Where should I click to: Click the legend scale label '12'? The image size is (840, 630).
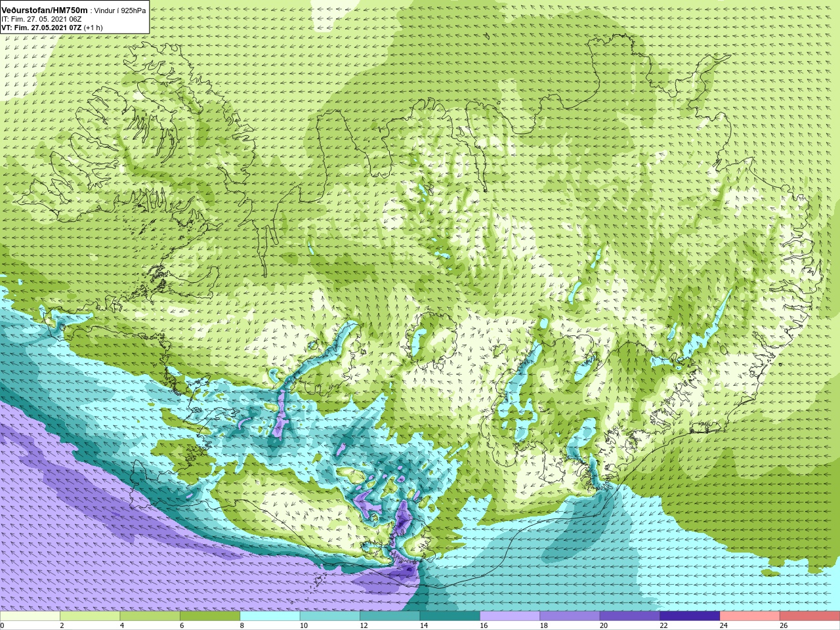[364, 626]
